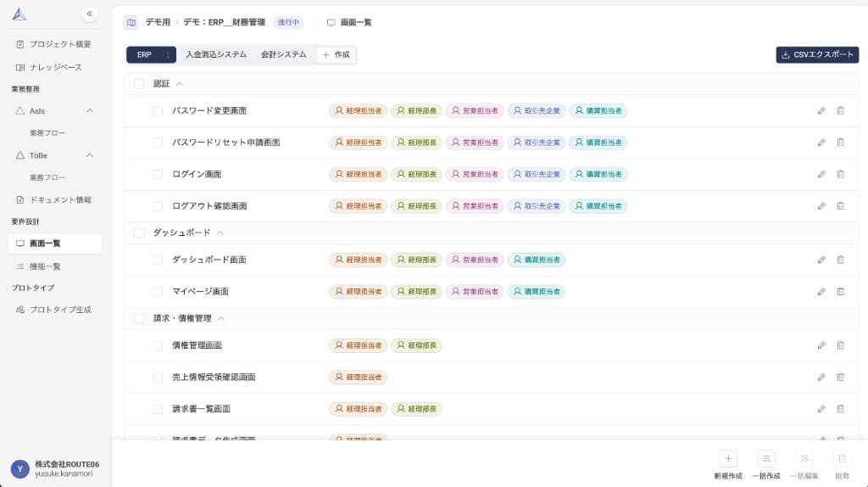Check the パスワード変更画面 checkbox

(x=158, y=111)
